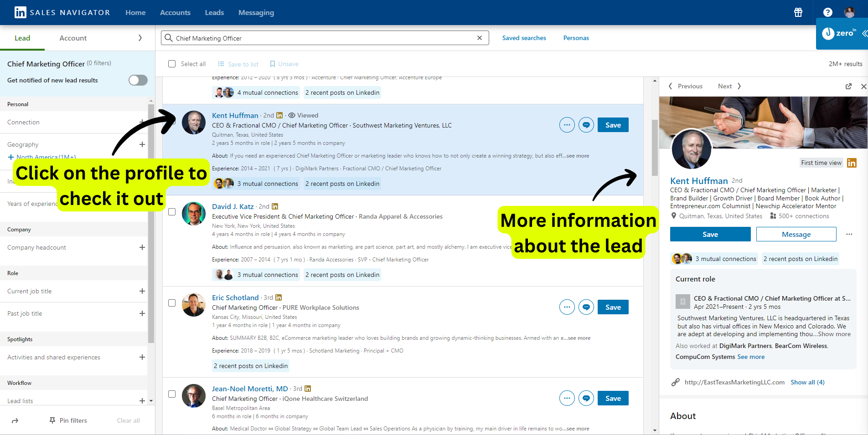Switch to the Lead tab

(x=22, y=38)
